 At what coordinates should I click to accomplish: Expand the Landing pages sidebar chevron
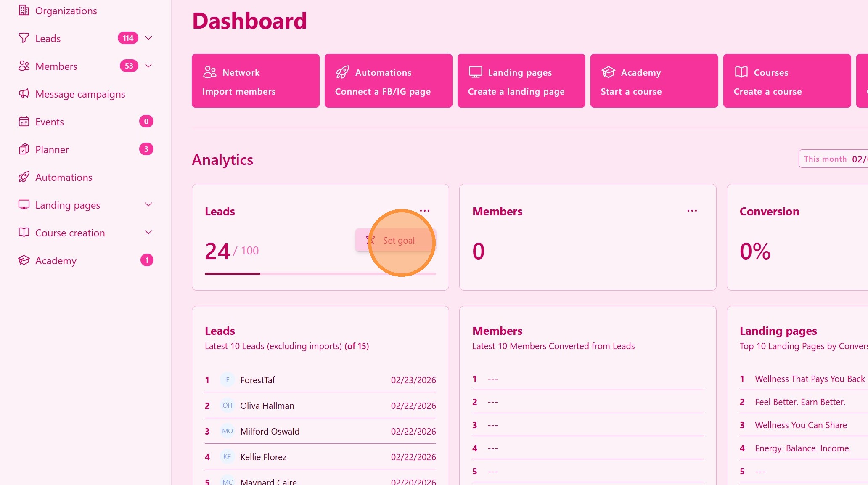(148, 204)
